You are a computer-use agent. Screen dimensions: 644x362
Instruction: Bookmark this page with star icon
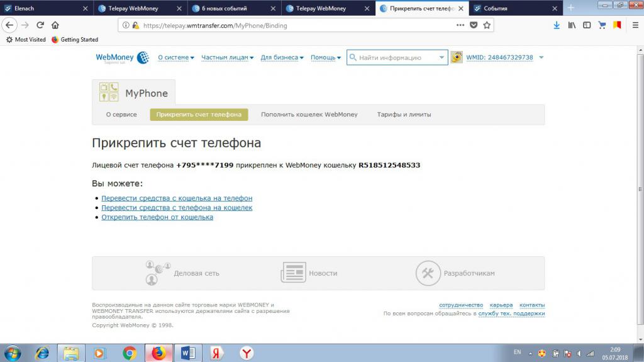[487, 25]
